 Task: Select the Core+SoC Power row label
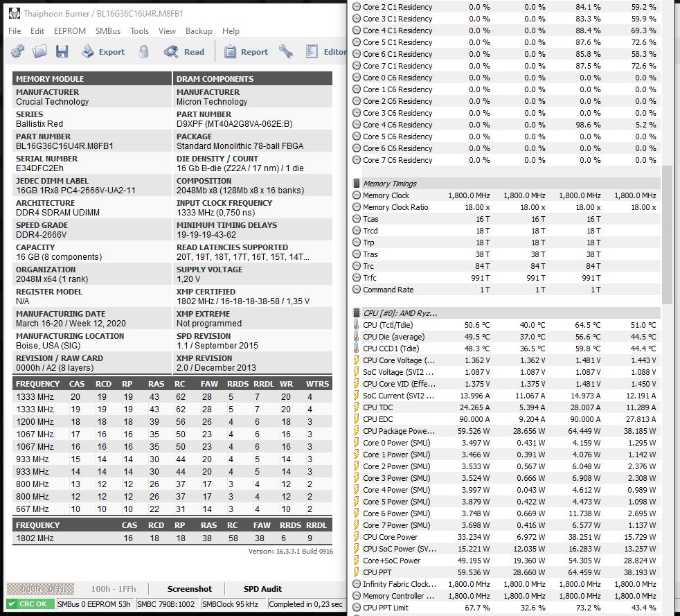(x=392, y=560)
